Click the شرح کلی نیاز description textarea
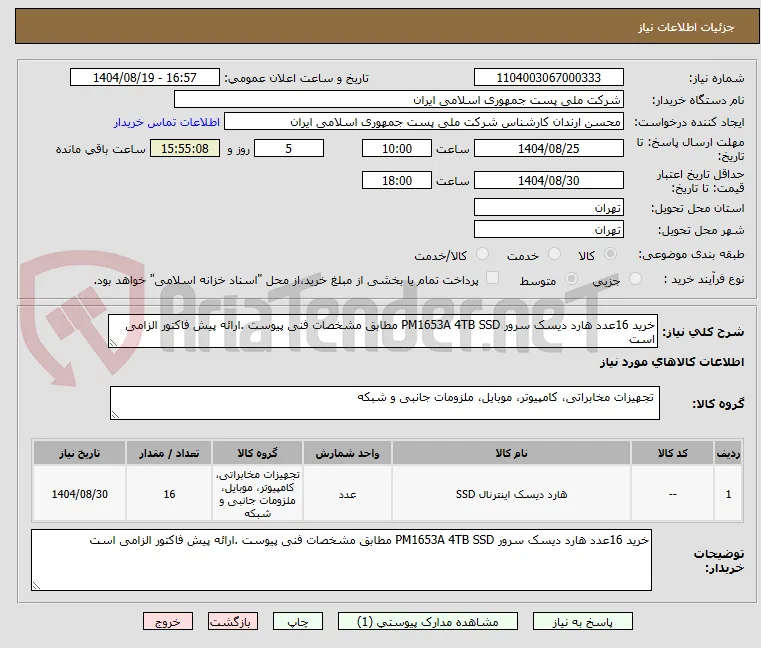The image size is (761, 648). click(383, 331)
